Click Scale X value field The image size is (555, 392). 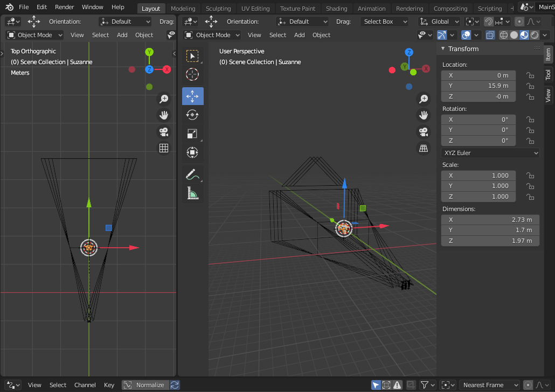[478, 176]
